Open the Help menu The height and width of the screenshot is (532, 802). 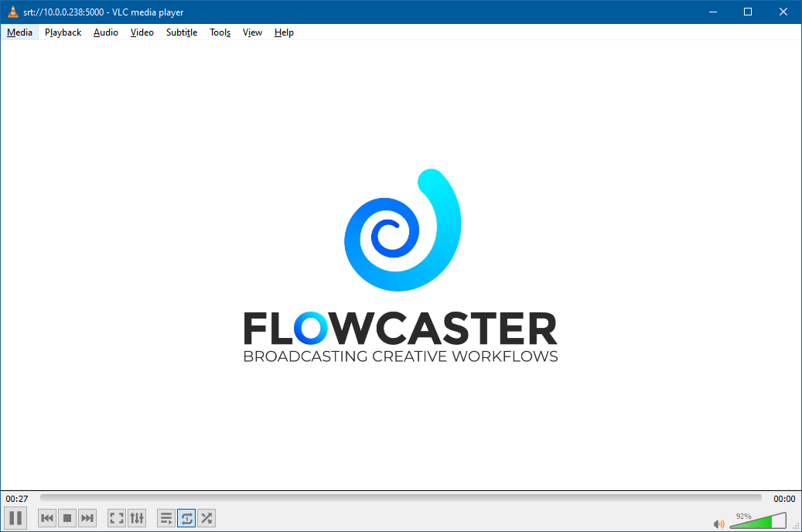point(284,32)
